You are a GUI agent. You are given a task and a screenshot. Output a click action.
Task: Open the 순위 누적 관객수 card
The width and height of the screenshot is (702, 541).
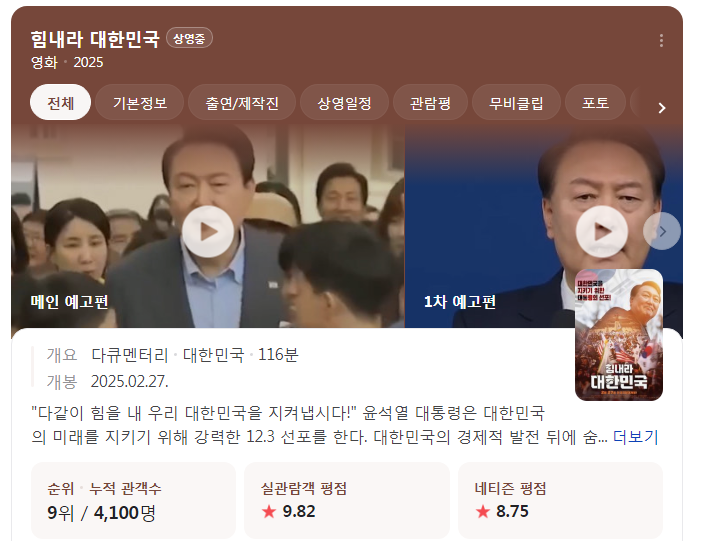[133, 500]
